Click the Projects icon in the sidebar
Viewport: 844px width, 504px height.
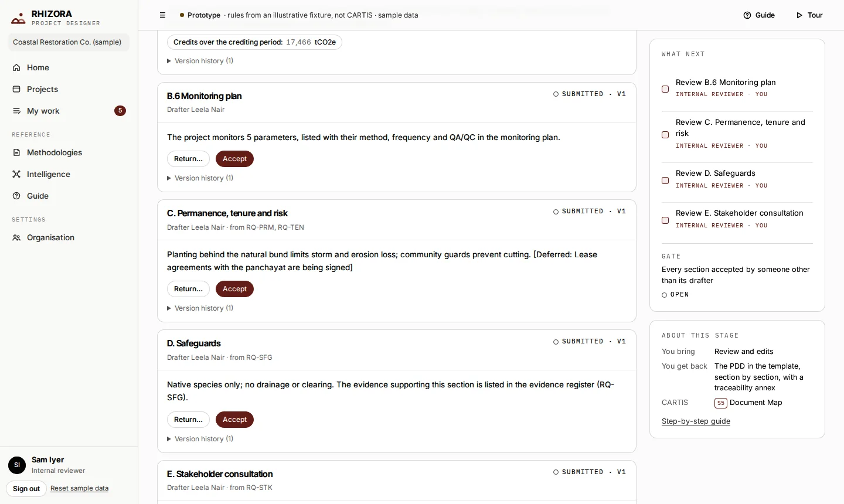[16, 89]
